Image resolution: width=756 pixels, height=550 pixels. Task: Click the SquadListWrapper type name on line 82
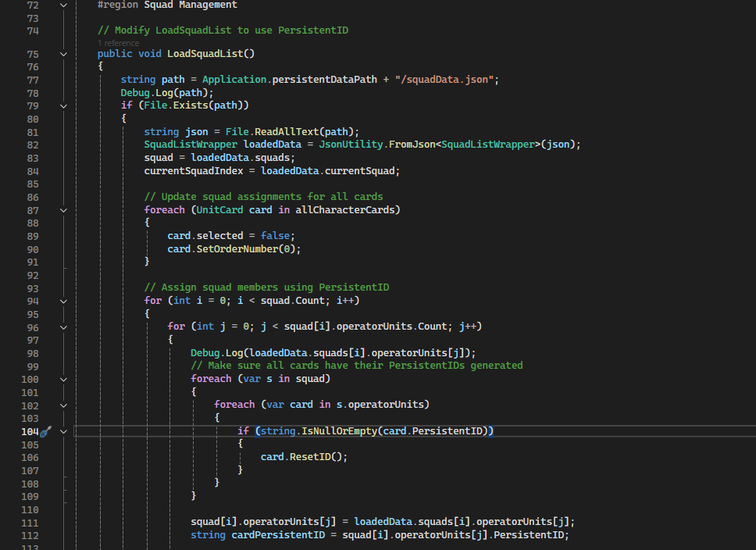187,144
